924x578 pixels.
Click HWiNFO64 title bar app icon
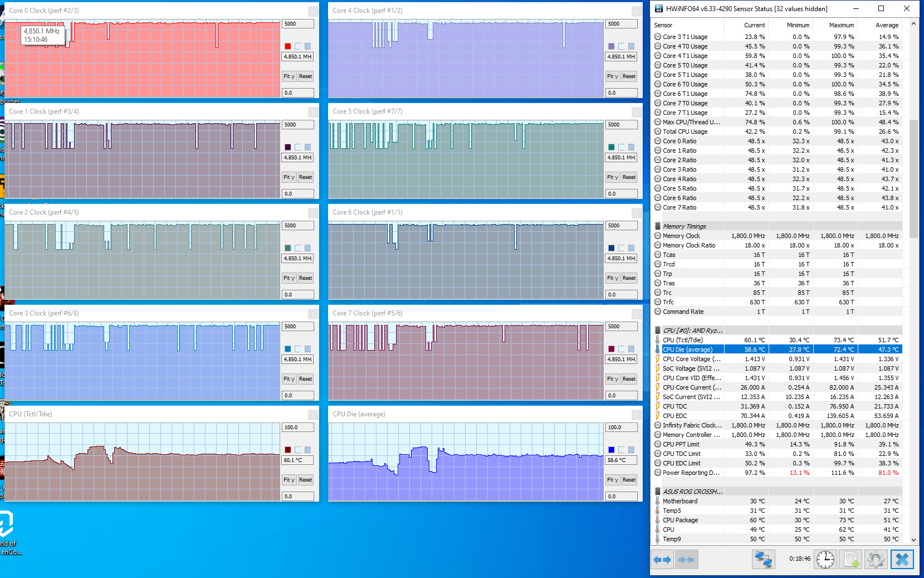(x=659, y=8)
